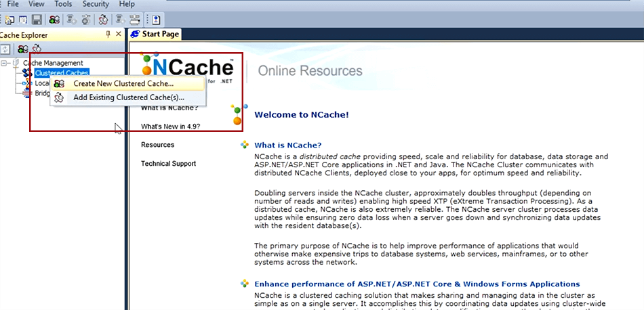Open the Technical Support link
Screen dimensions: 644x310
pos(168,164)
